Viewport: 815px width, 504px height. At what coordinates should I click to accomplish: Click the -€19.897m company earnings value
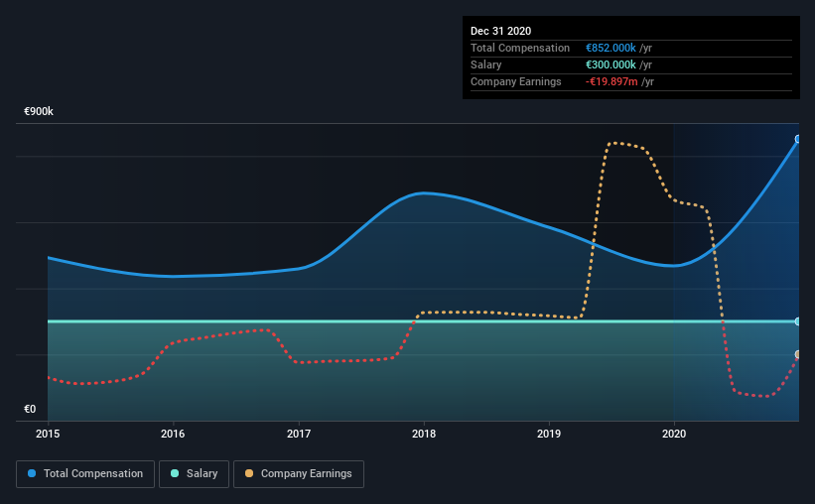tap(611, 81)
